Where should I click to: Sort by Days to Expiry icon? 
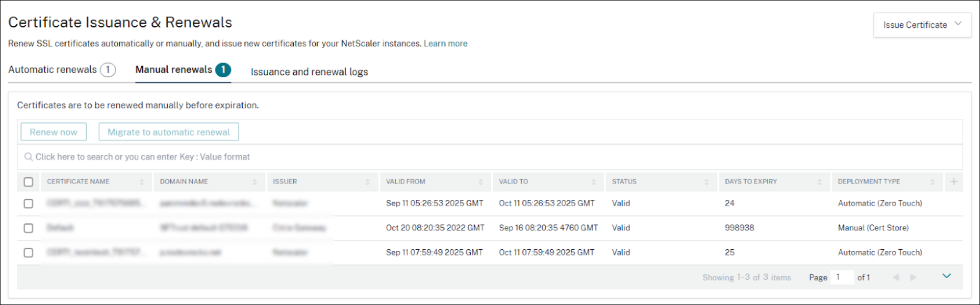coord(819,182)
